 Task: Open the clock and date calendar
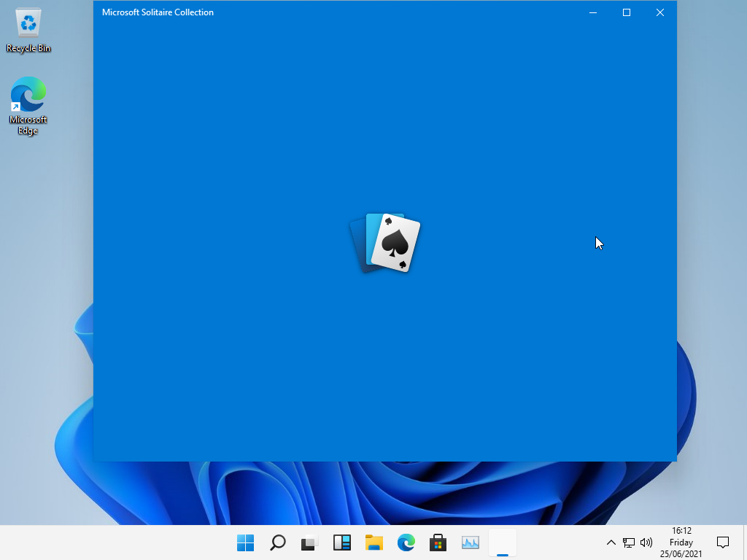click(681, 542)
